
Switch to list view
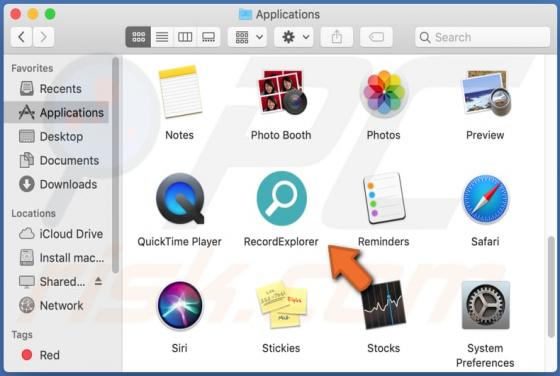(x=162, y=37)
